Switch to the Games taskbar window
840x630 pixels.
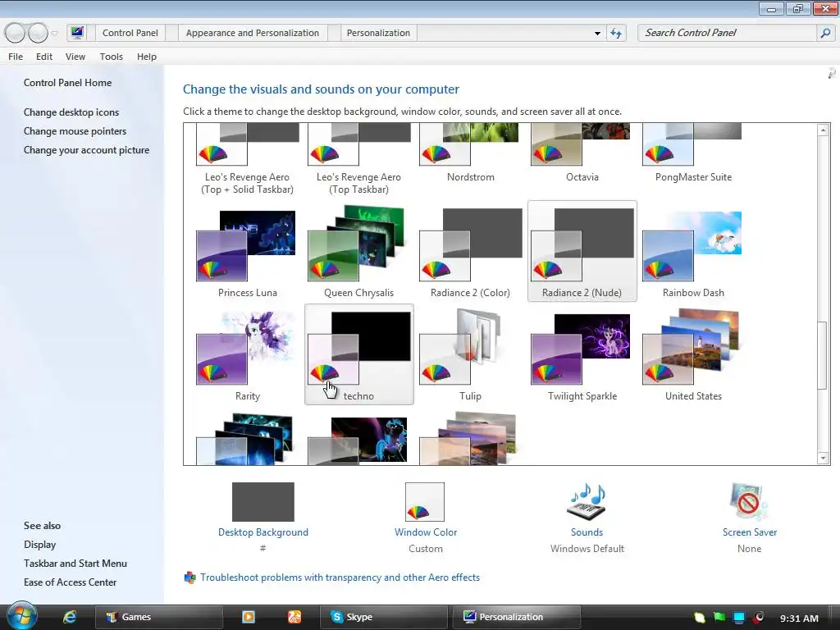point(158,617)
